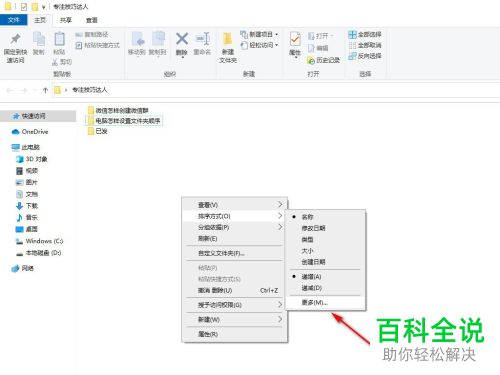Open Desktop (桌面) in the sidebar
Screen dimensions: 500x375
click(27, 229)
